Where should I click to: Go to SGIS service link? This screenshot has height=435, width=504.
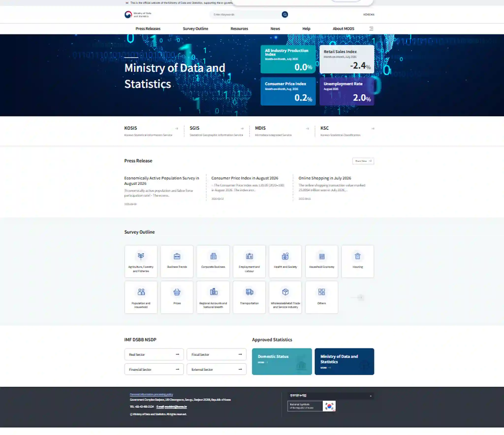pos(217,131)
